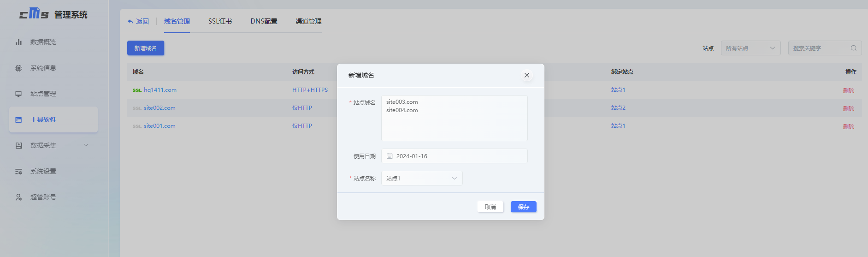The width and height of the screenshot is (868, 257).
Task: Click the 超管账号 user icon
Action: click(18, 197)
